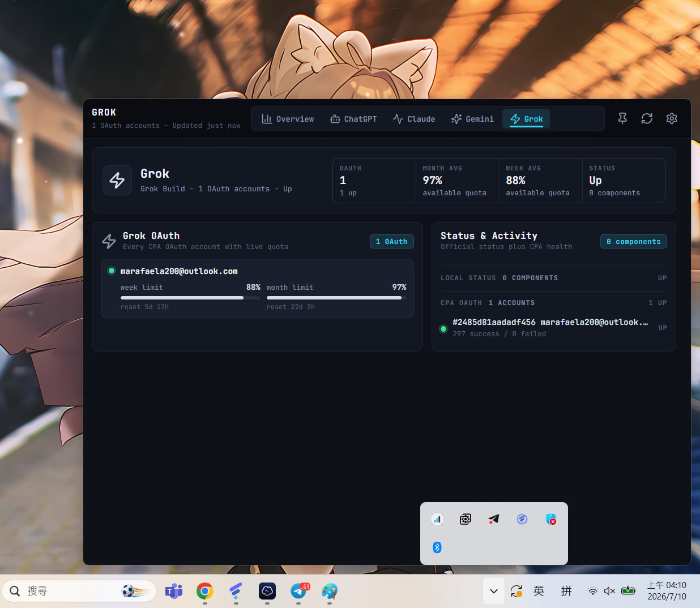
Task: Click the "1 OAuth" badge
Action: pos(391,242)
